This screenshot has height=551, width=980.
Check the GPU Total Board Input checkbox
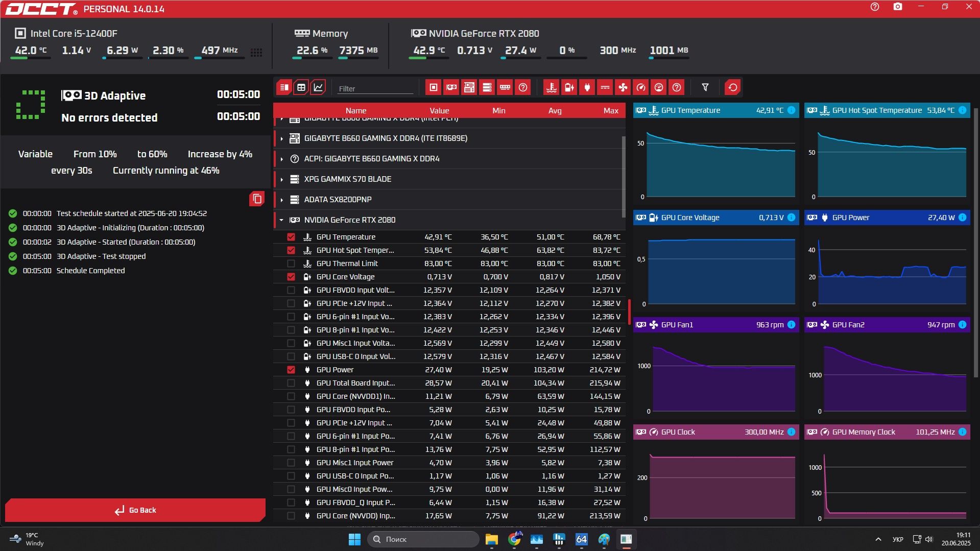click(x=291, y=383)
